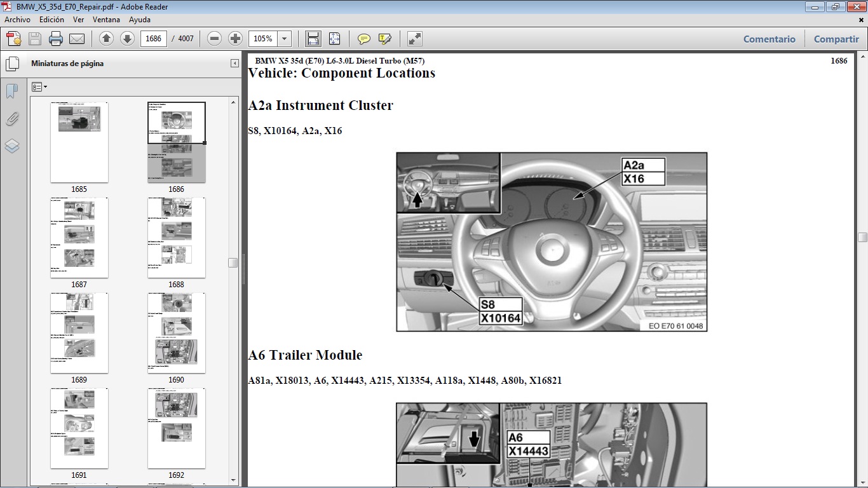Open the zoom percentage dropdown
868x488 pixels.
[x=283, y=39]
